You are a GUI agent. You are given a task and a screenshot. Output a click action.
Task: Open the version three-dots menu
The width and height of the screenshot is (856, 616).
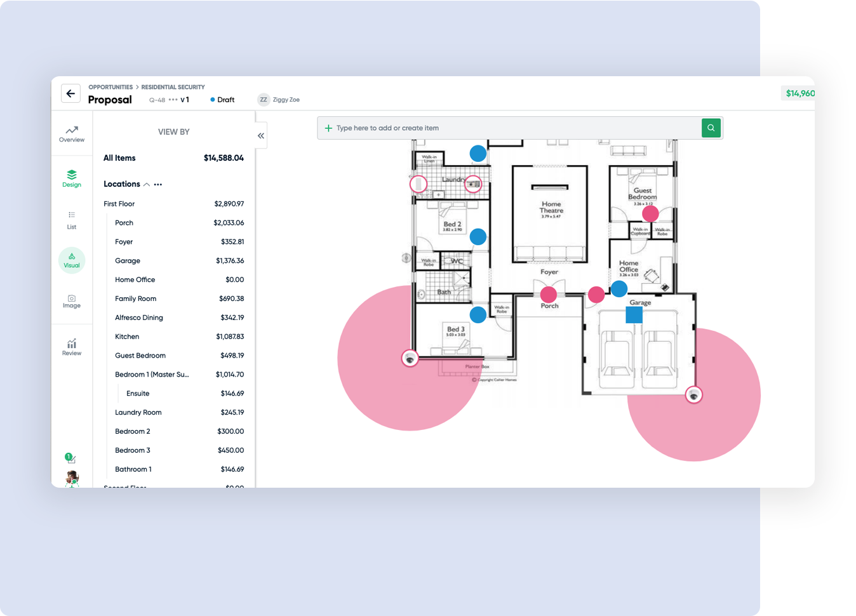click(x=173, y=100)
